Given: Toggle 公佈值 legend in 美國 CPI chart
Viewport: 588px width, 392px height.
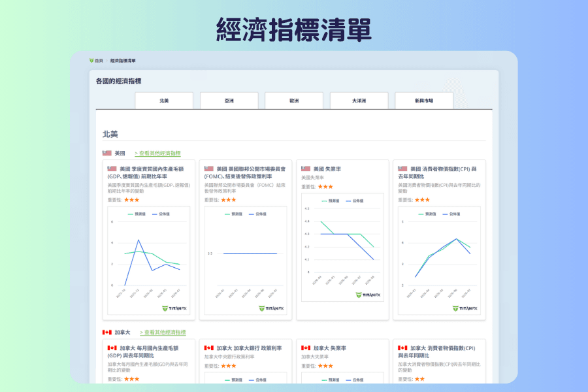Looking at the screenshot, I should tap(451, 214).
